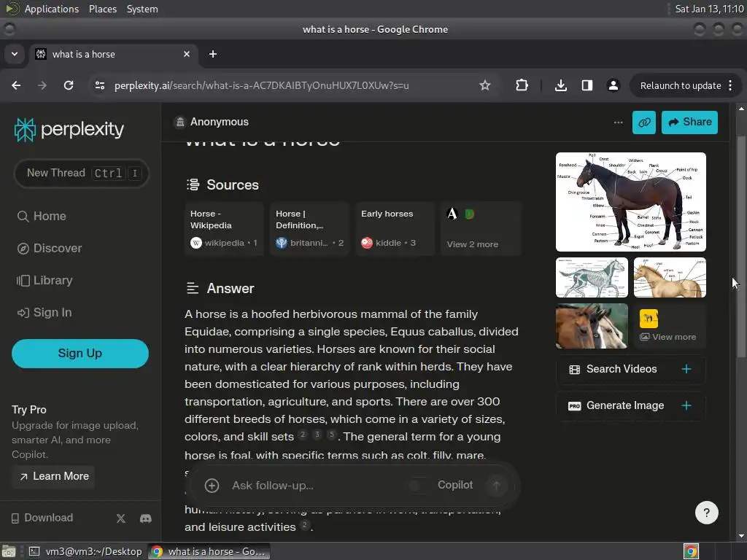Toggle the Copilot switch

coord(419,485)
